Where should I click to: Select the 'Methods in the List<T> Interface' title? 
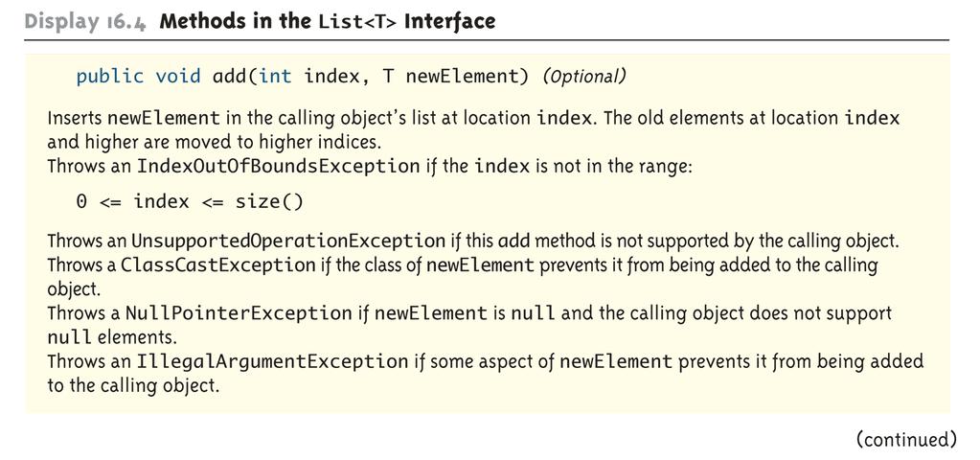(x=328, y=21)
